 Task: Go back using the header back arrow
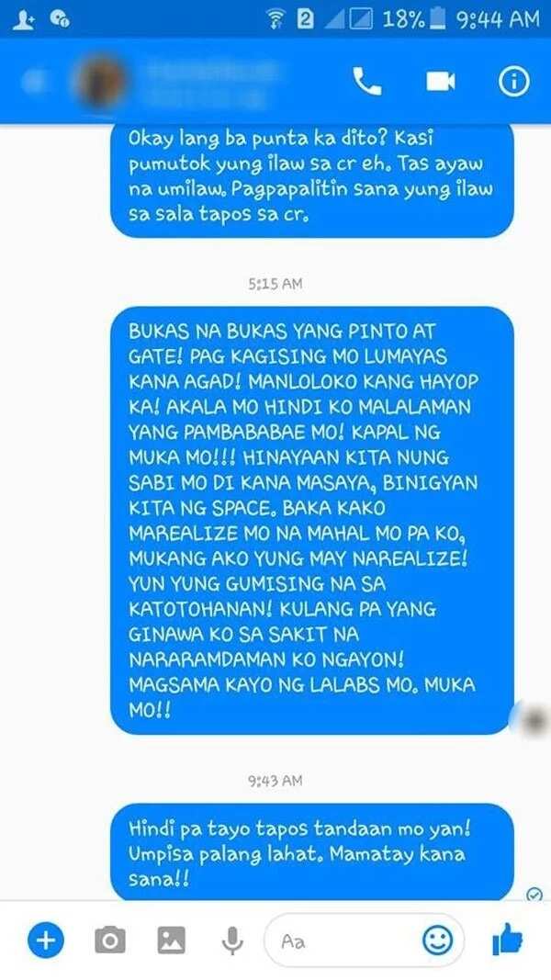(34, 81)
